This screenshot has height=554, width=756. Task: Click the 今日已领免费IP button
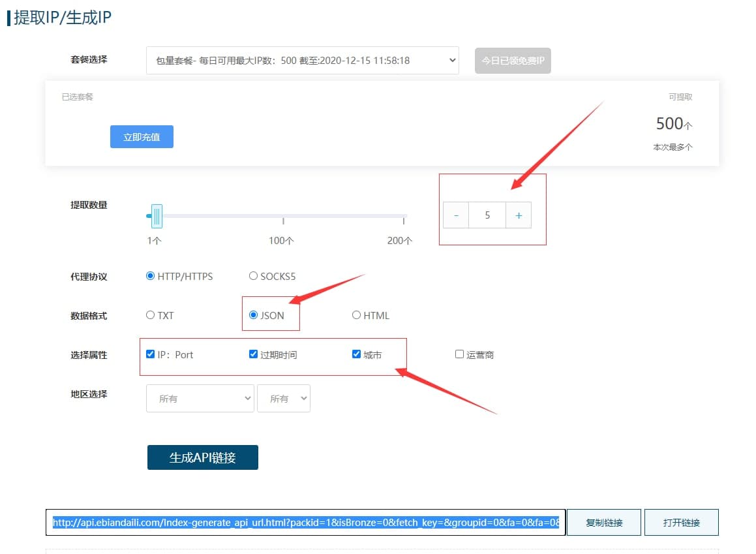(x=513, y=61)
